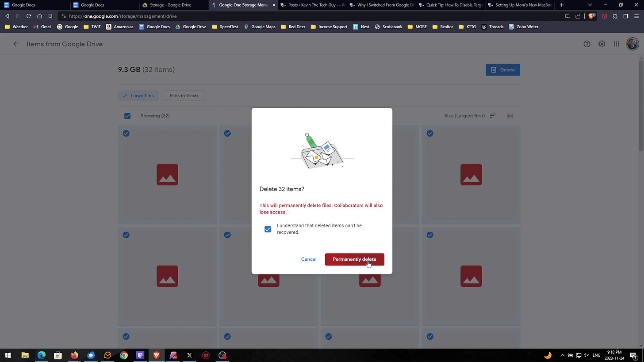The width and height of the screenshot is (644, 362).
Task: Open the Zoho Writer bookmark
Action: [x=524, y=27]
